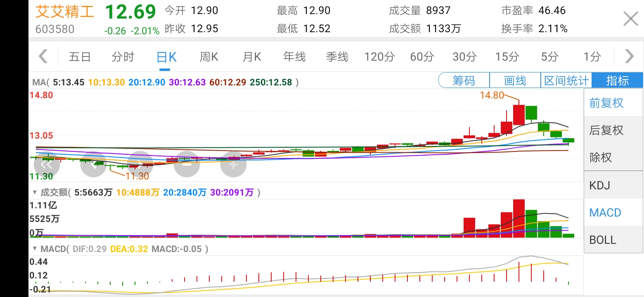Move chart forward with right chevron circle
This screenshot has height=297, width=644.
click(x=140, y=165)
